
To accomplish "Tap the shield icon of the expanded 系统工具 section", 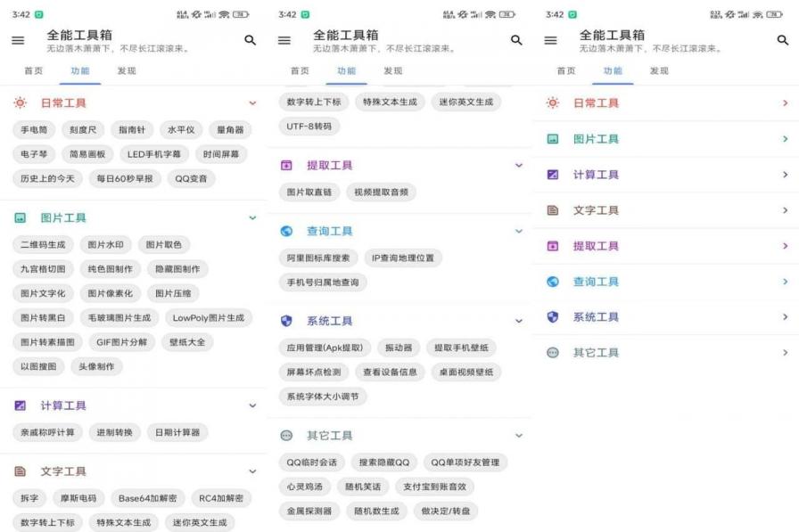I will point(286,320).
